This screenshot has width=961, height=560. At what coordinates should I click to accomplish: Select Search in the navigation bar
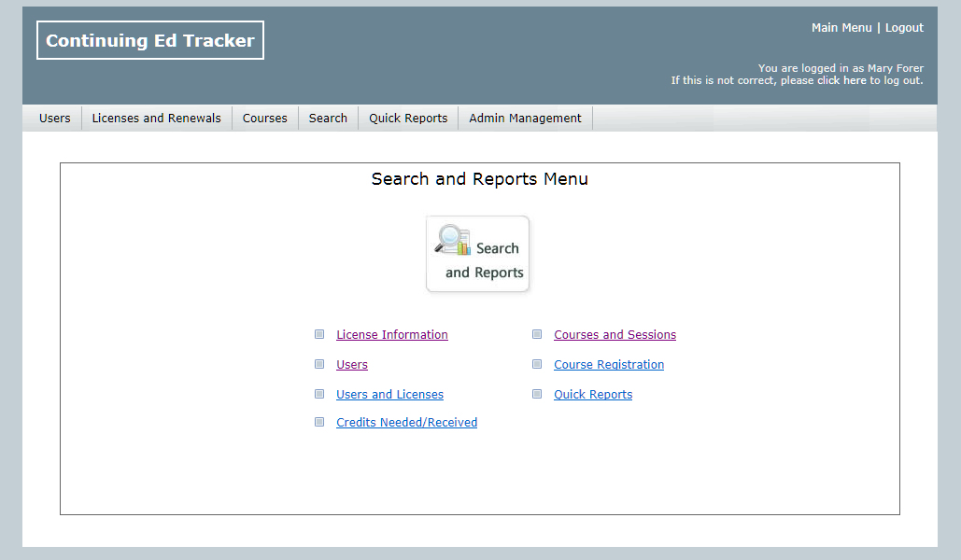coord(328,119)
